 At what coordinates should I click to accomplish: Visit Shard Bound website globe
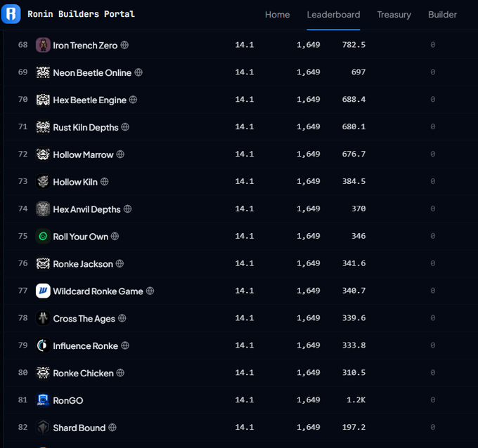[x=112, y=428]
